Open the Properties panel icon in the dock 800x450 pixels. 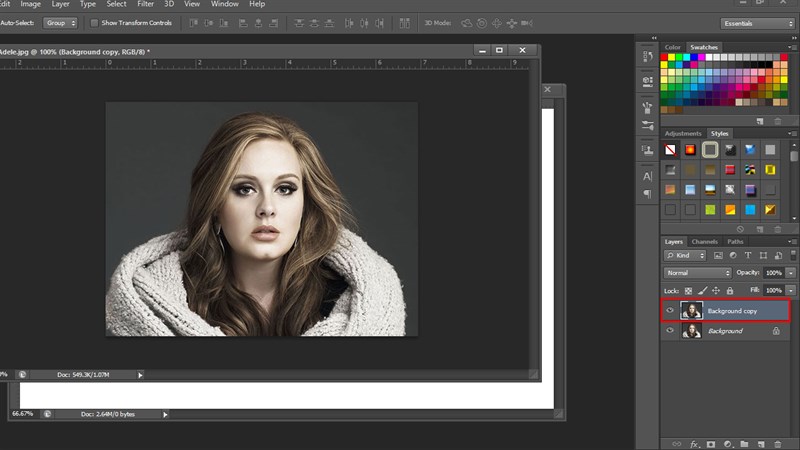tap(647, 81)
